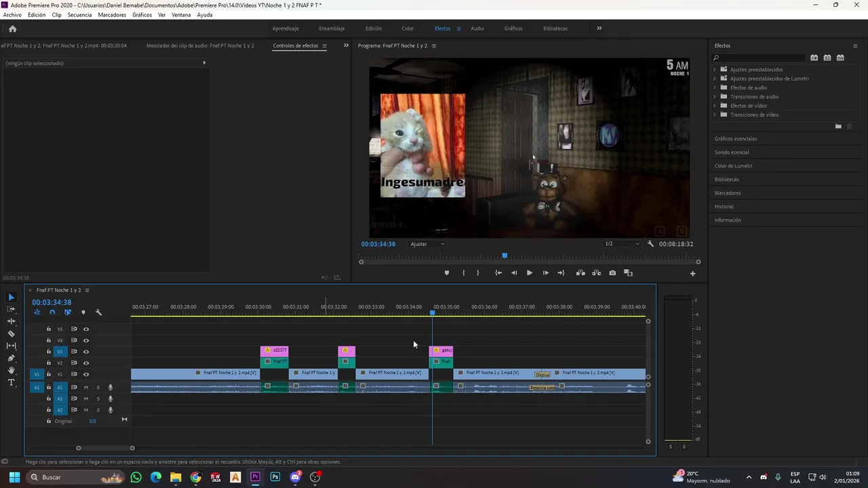This screenshot has width=868, height=488.
Task: Select the Razor tool
Action: [x=11, y=333]
